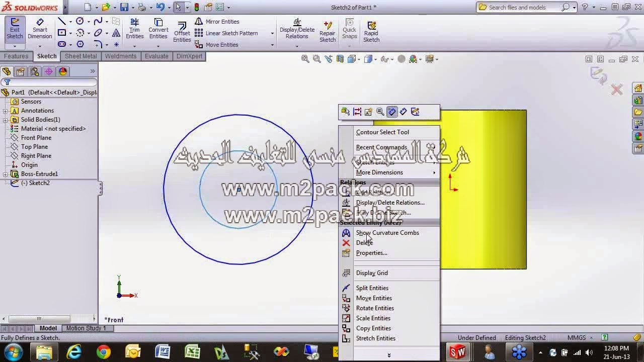Click the Rapid Sketch tool
This screenshot has height=362, width=644.
pyautogui.click(x=371, y=31)
